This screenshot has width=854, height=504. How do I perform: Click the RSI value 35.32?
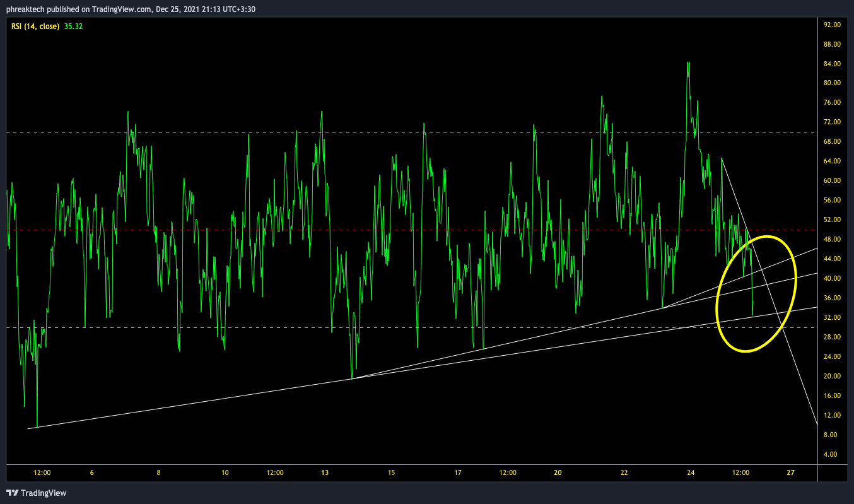(x=74, y=26)
